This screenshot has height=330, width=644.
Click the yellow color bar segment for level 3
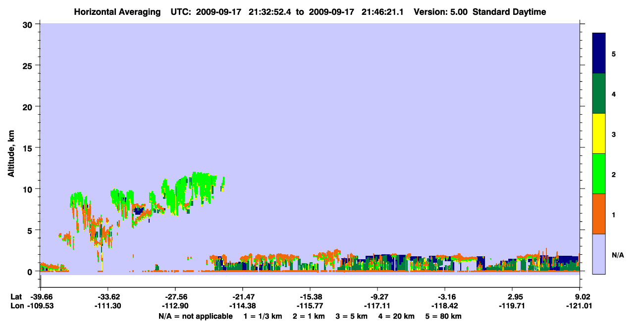pos(599,134)
